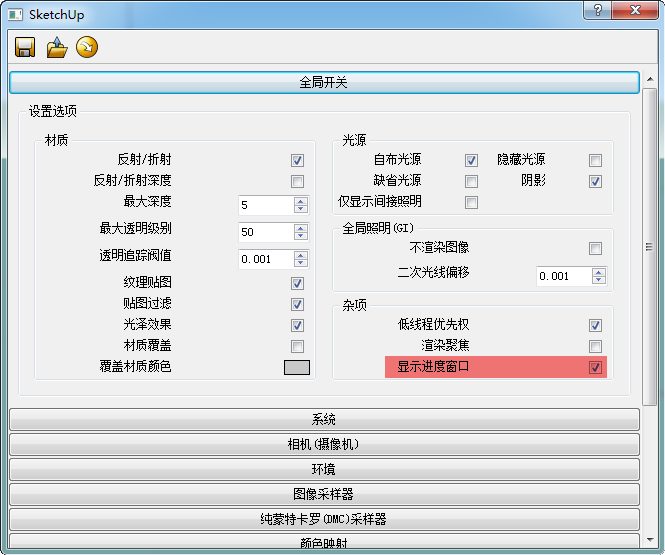
Task: Expand the 系统 rollout
Action: (324, 419)
